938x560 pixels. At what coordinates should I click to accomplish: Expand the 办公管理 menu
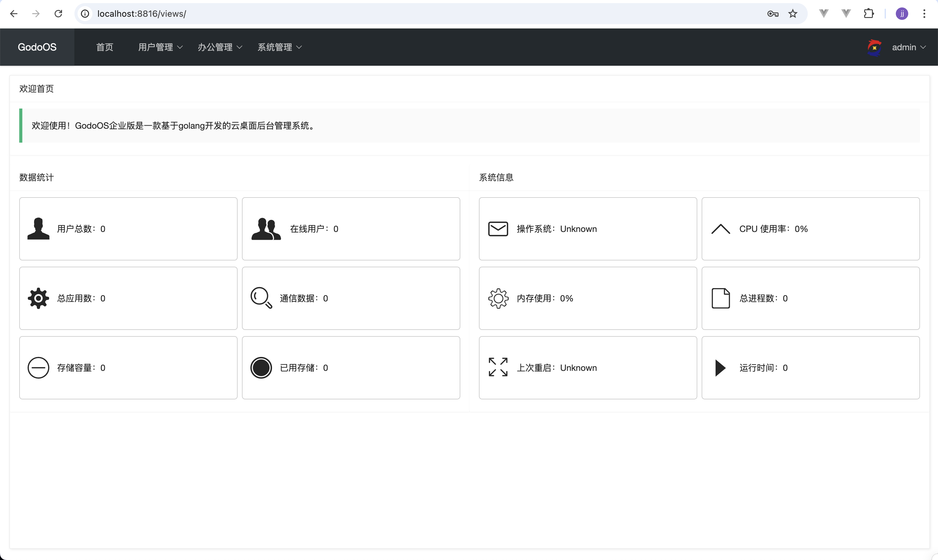(x=220, y=47)
